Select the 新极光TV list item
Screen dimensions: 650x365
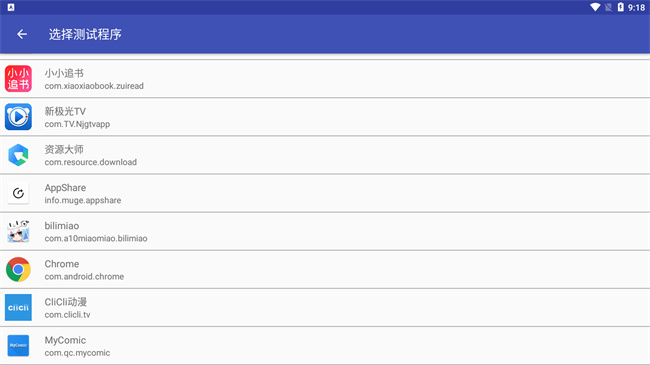pyautogui.click(x=325, y=117)
